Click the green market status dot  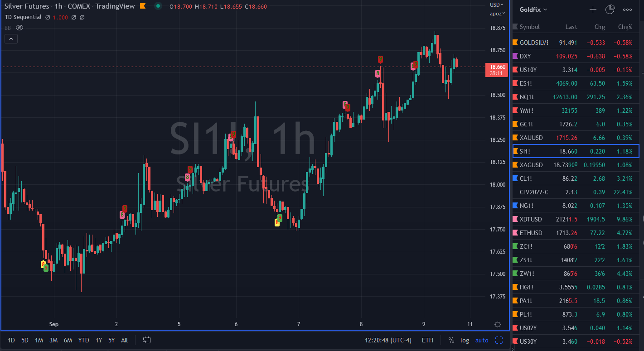click(x=158, y=6)
